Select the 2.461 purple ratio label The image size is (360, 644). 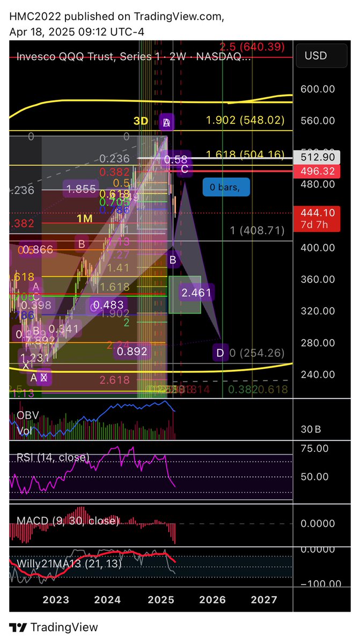pos(197,293)
